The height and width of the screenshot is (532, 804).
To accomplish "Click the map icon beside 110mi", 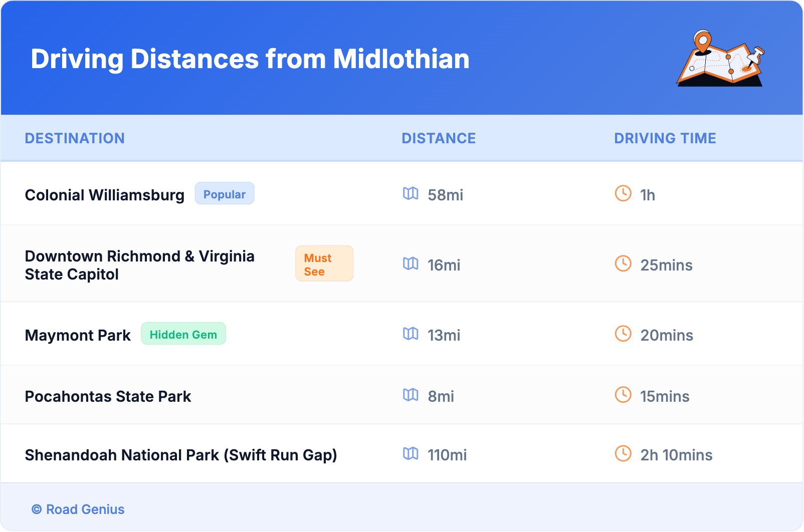I will [411, 453].
